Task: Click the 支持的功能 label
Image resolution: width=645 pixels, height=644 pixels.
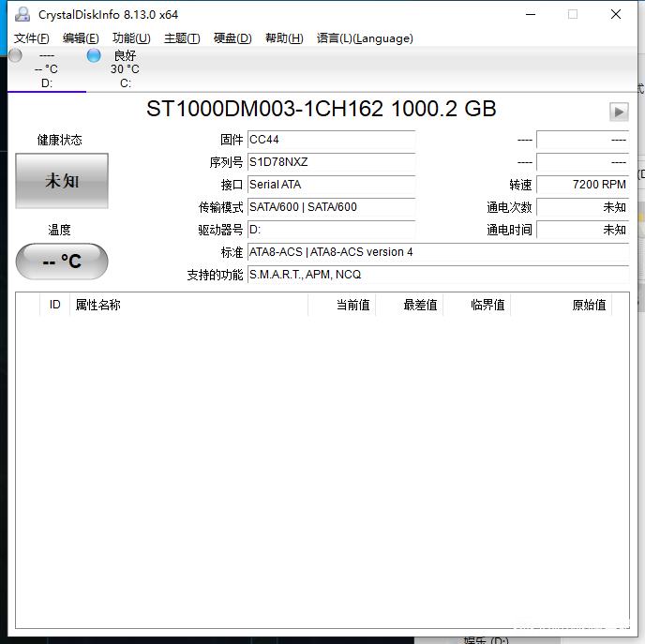Action: (x=215, y=275)
